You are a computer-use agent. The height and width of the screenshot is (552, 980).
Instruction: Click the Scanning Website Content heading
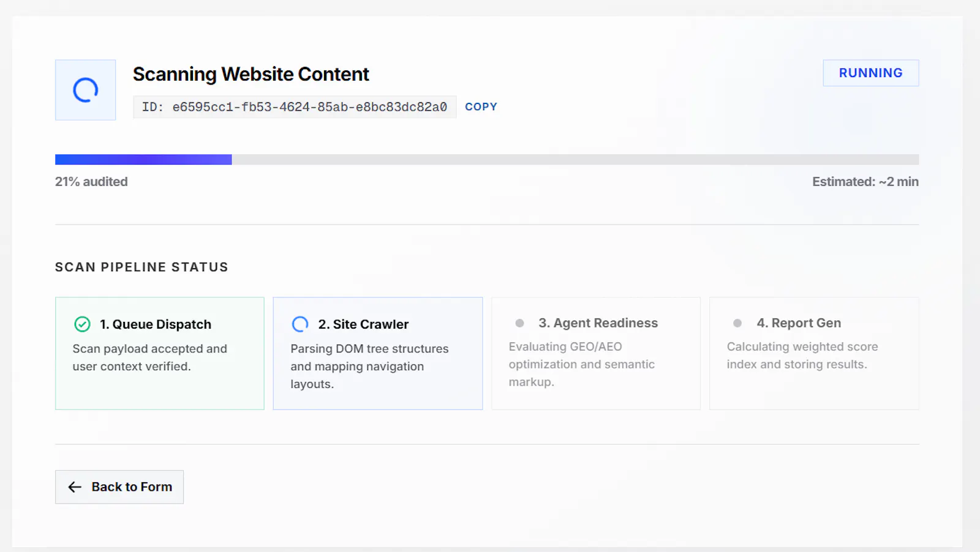[251, 74]
